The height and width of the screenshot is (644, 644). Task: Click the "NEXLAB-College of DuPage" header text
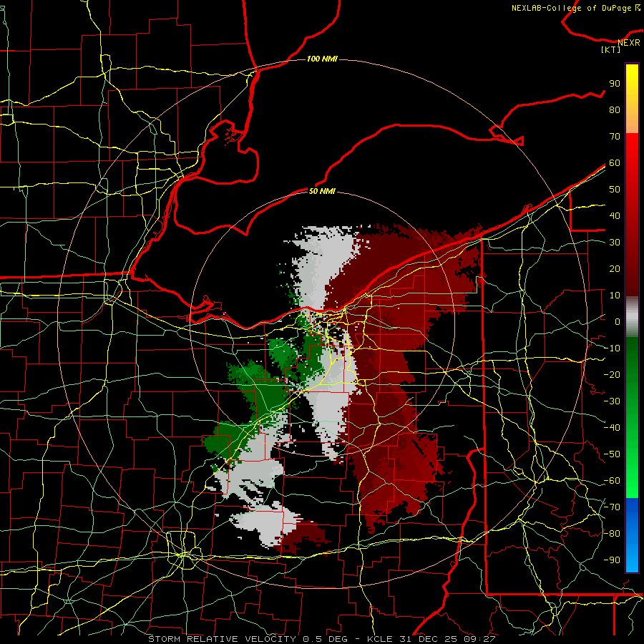tap(572, 8)
